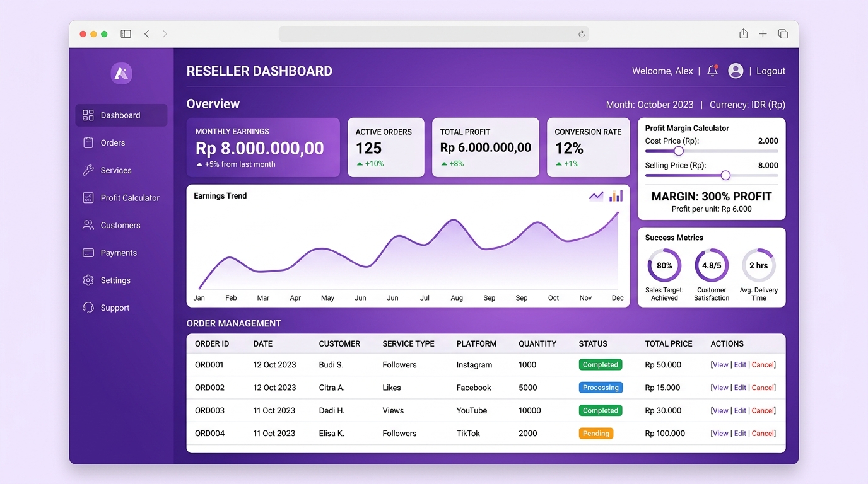The height and width of the screenshot is (484, 868).
Task: Click the 80% Sales Target progress ring
Action: (664, 265)
